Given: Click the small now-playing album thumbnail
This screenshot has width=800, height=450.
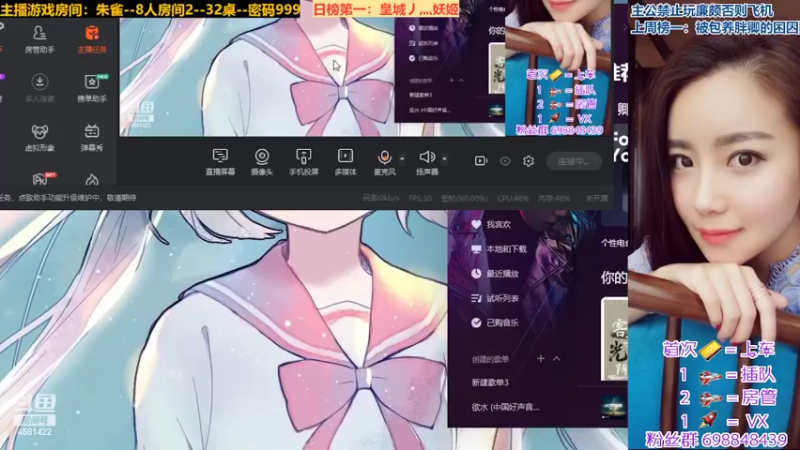Looking at the screenshot, I should click(x=613, y=407).
